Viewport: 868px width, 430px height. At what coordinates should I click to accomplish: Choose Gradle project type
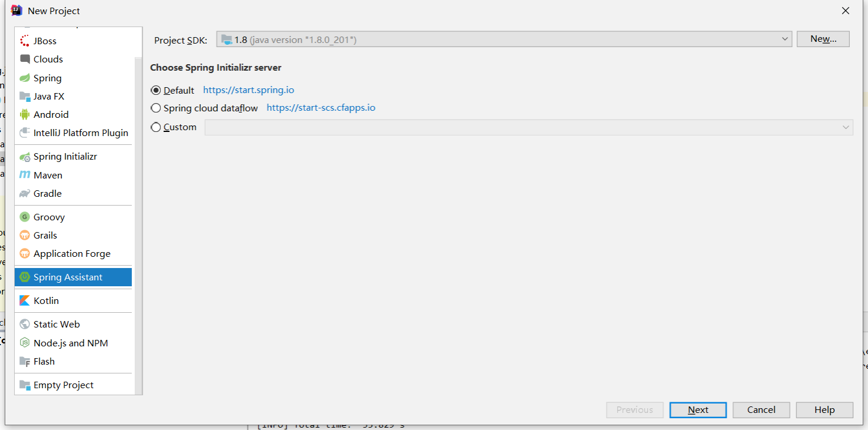(73, 194)
